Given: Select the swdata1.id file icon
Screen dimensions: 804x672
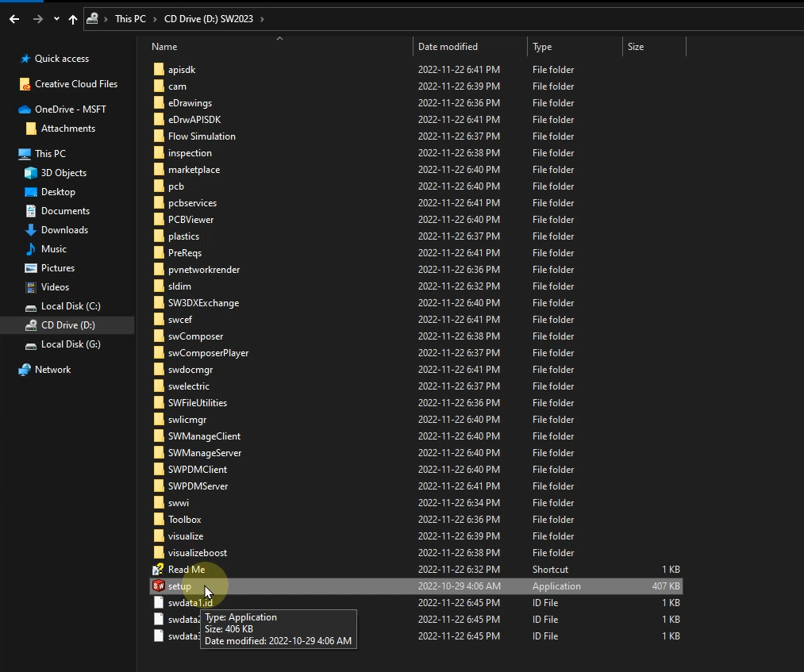Looking at the screenshot, I should 159,603.
